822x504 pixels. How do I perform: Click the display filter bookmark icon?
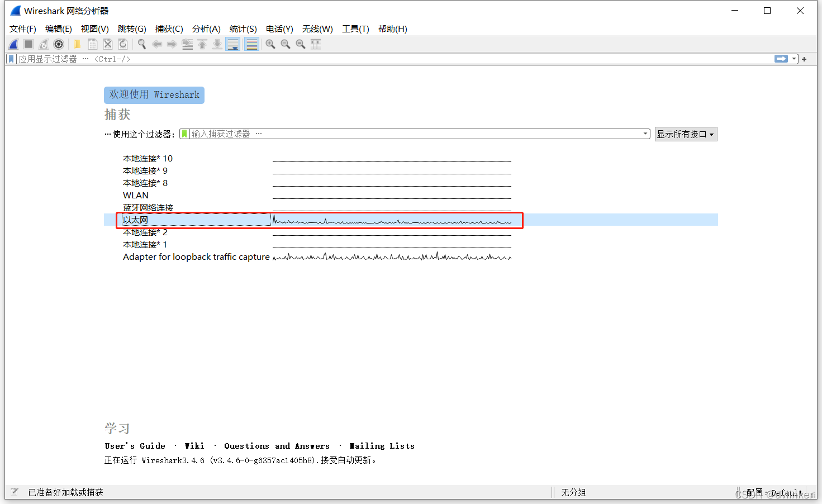point(11,59)
